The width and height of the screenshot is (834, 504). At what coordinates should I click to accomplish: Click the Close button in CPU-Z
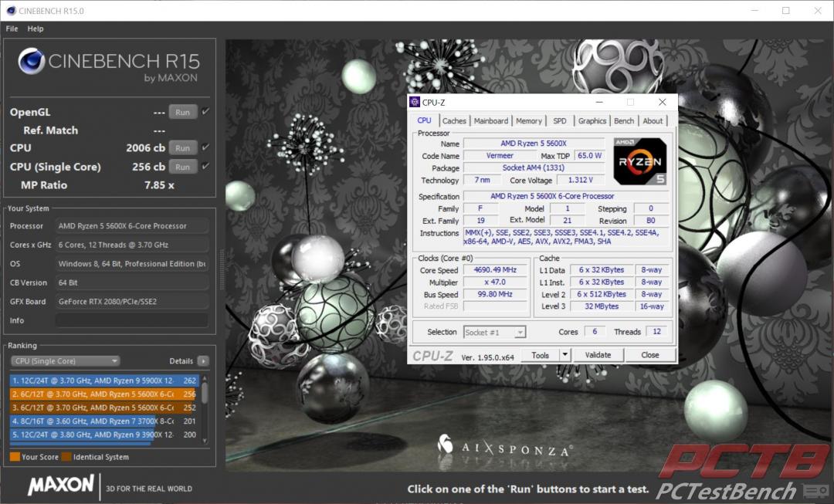pos(650,355)
